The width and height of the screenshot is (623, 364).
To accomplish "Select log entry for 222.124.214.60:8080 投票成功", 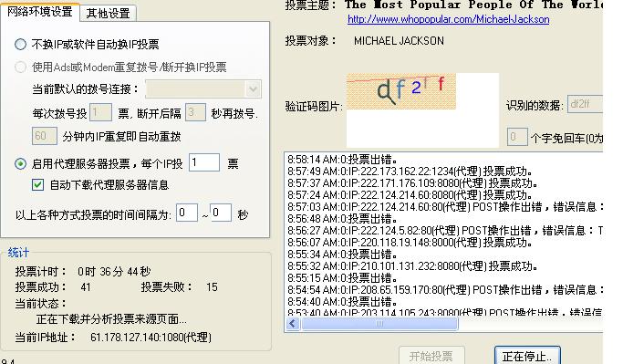I will pos(410,195).
